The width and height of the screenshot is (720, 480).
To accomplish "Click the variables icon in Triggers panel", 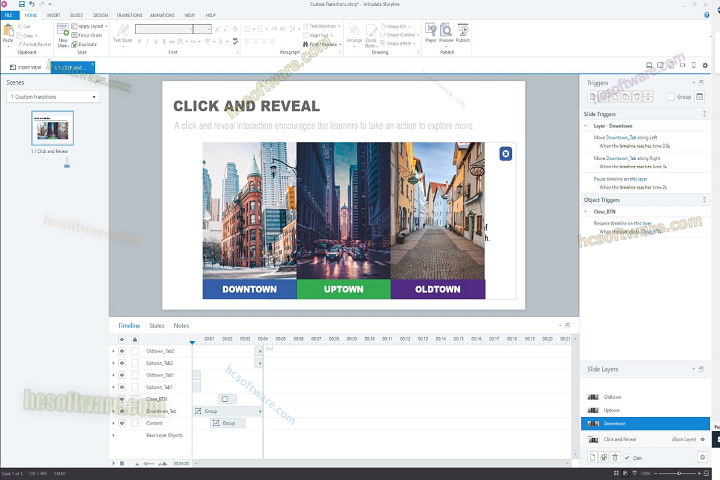I will point(699,96).
